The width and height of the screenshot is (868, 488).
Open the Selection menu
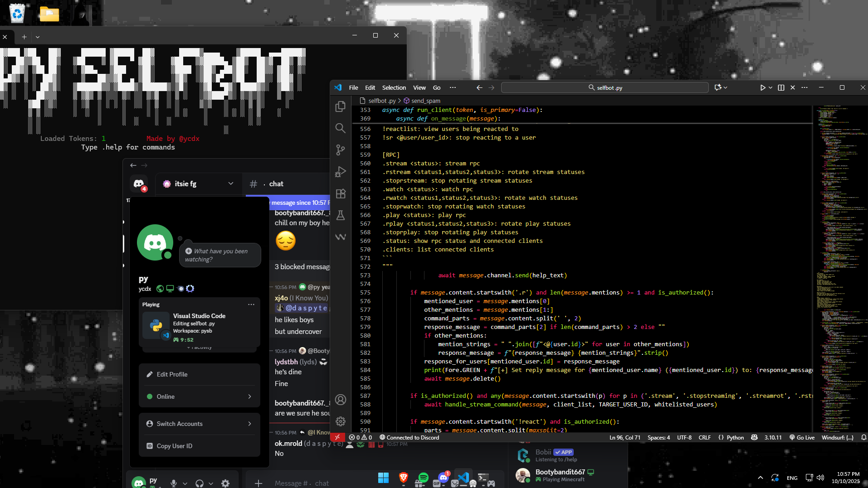coord(394,88)
